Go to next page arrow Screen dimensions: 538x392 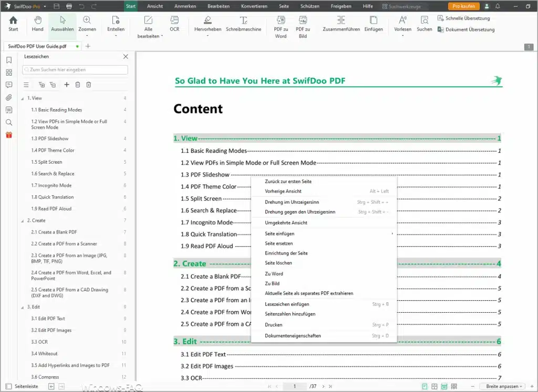(x=323, y=386)
